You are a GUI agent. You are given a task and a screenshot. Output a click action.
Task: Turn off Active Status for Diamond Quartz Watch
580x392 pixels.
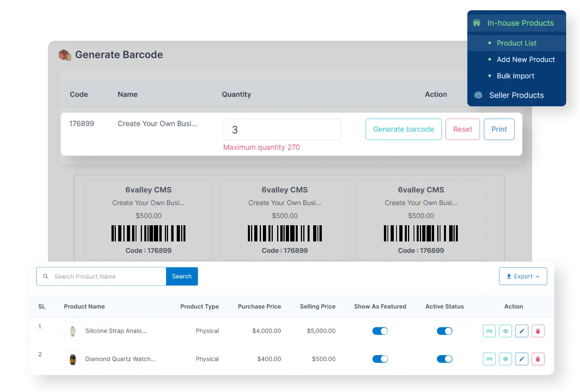click(444, 359)
